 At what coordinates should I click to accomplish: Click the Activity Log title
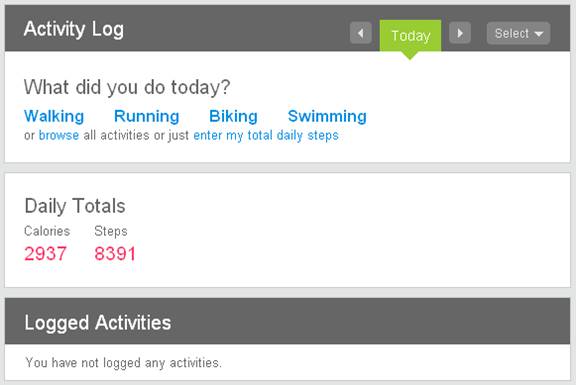pyautogui.click(x=74, y=29)
